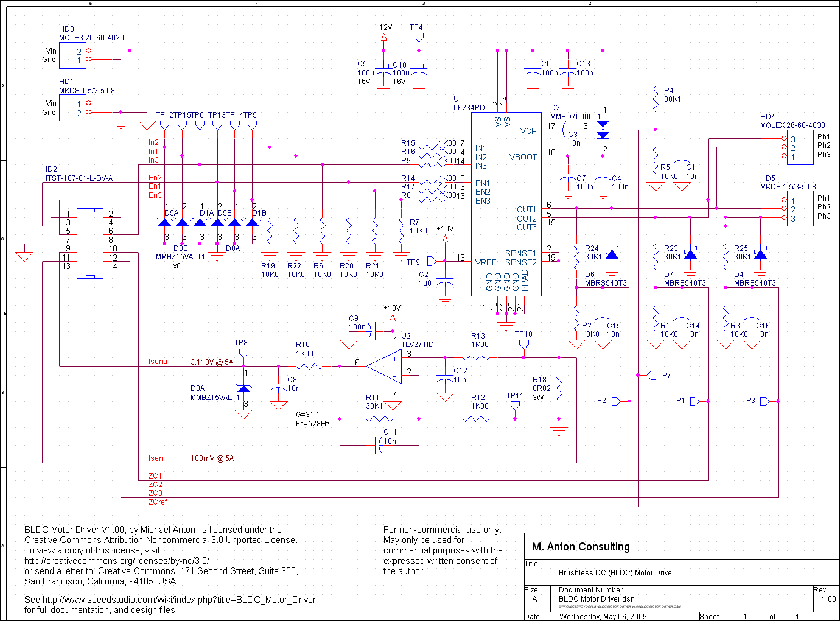This screenshot has width=840, height=621.
Task: Select the 'VREF' pin label on U1
Action: pos(486,262)
